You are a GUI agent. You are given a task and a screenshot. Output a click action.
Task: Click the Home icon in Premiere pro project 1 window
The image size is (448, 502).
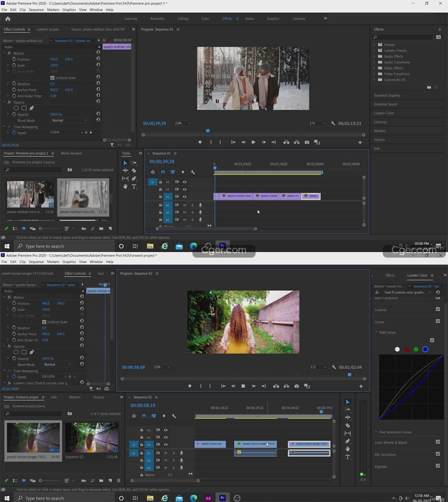coord(8,19)
